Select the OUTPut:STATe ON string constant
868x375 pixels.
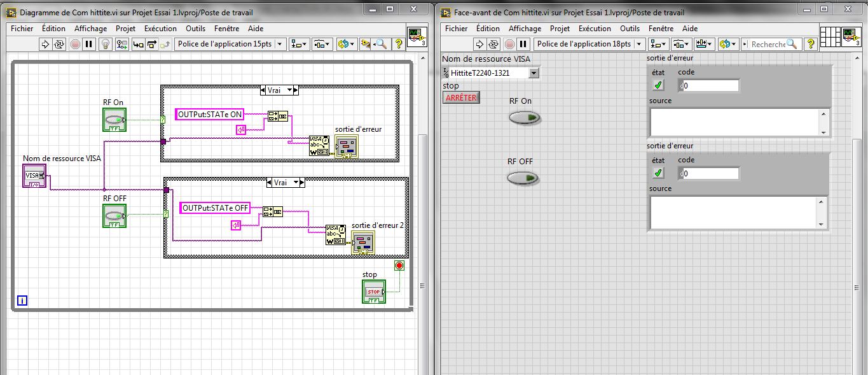(210, 115)
